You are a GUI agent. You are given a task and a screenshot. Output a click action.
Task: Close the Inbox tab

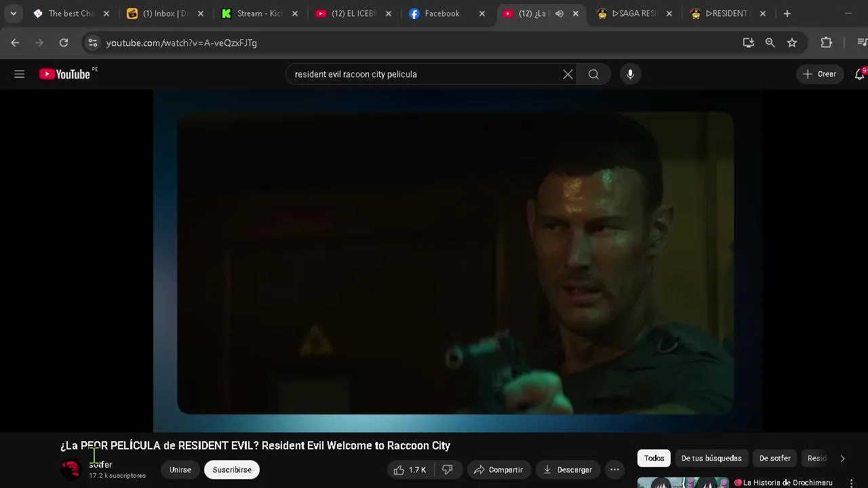[x=200, y=14]
